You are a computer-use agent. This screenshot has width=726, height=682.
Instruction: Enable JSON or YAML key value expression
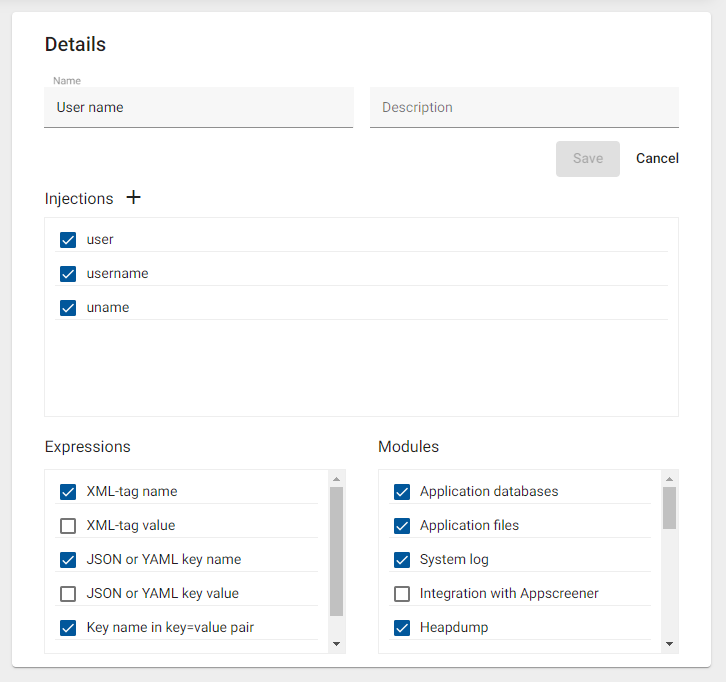tap(68, 594)
